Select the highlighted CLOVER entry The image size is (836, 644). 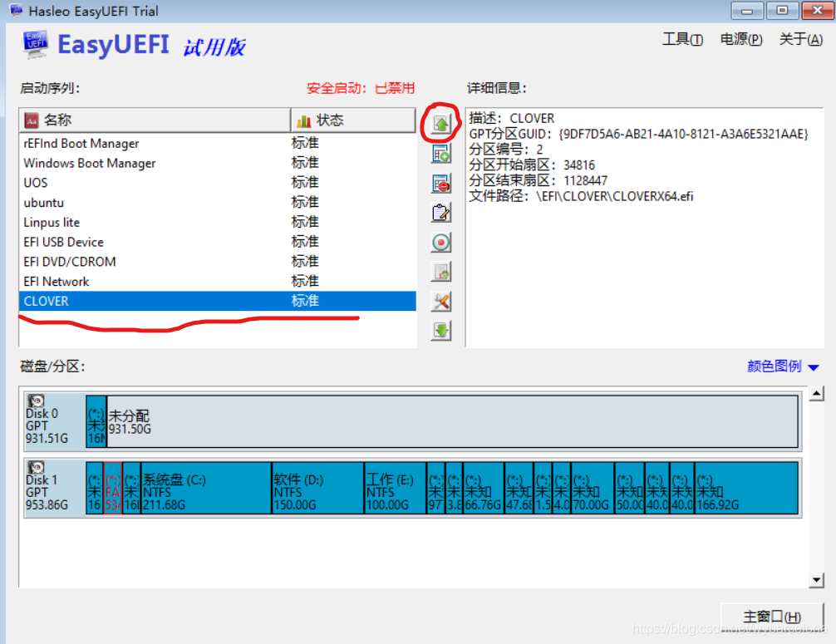pos(218,301)
